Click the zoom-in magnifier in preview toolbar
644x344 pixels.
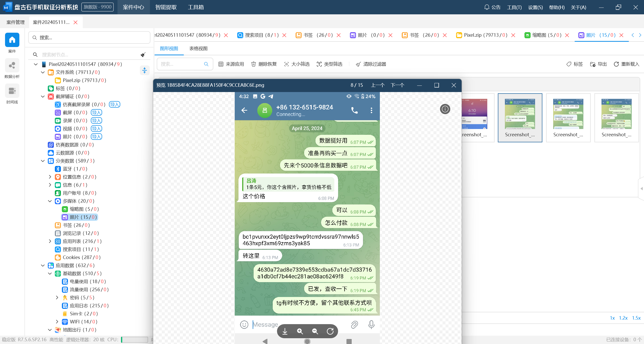(300, 331)
